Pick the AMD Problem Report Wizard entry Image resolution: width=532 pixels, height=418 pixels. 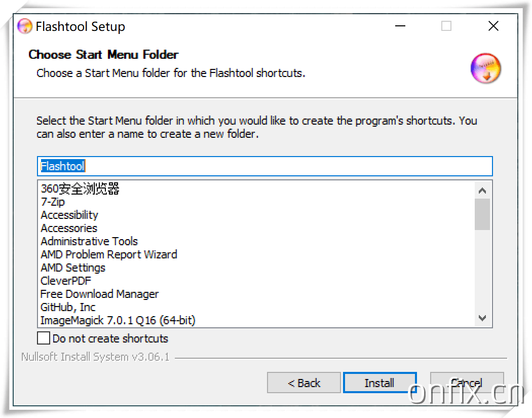pos(108,254)
